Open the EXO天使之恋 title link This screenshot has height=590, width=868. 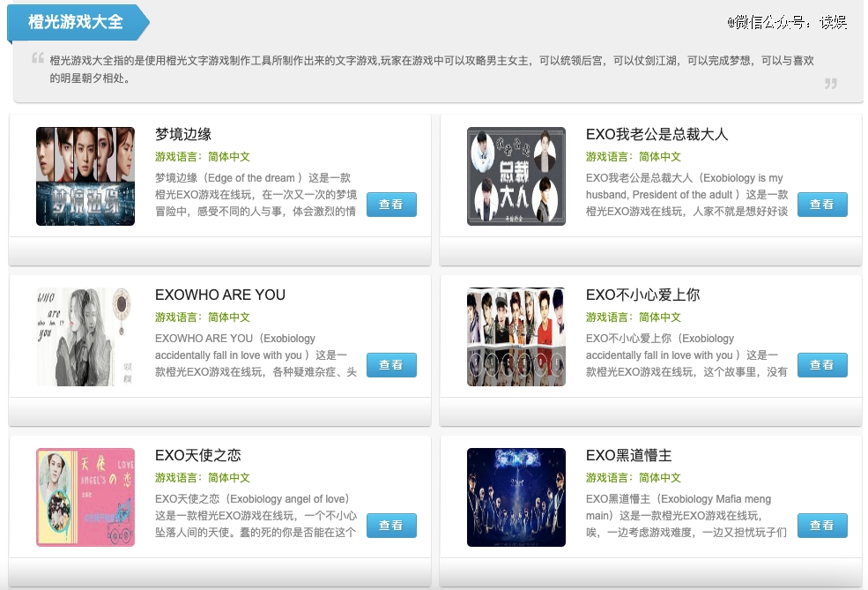click(x=198, y=455)
